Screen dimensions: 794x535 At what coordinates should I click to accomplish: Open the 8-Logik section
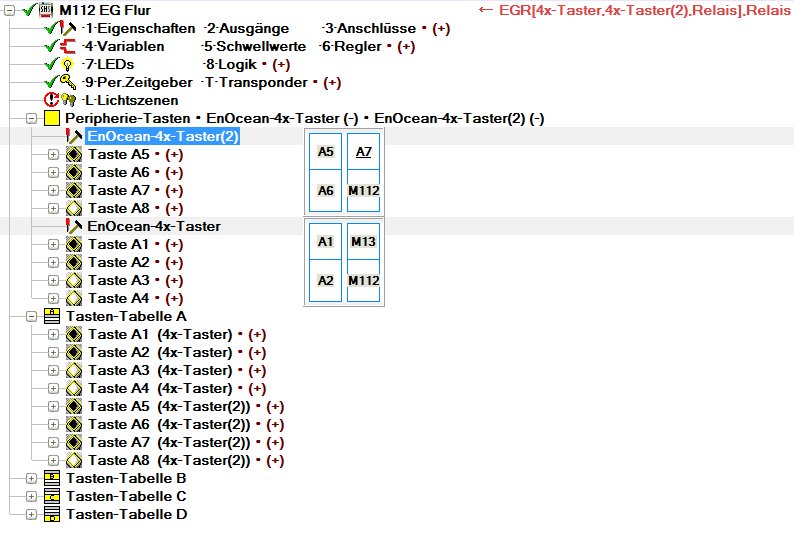tap(234, 64)
